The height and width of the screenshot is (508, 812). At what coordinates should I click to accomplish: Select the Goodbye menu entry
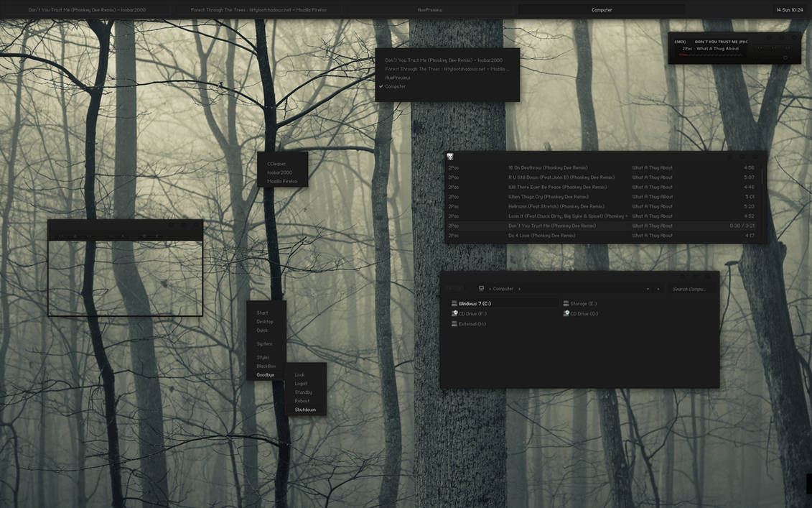266,375
